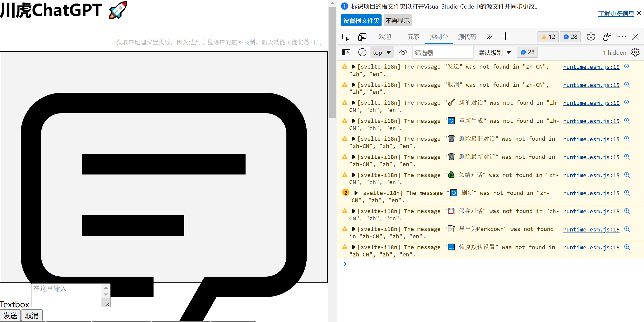Toggle the console sidebar panel icon
Image resolution: width=644 pixels, height=322 pixels.
point(346,52)
